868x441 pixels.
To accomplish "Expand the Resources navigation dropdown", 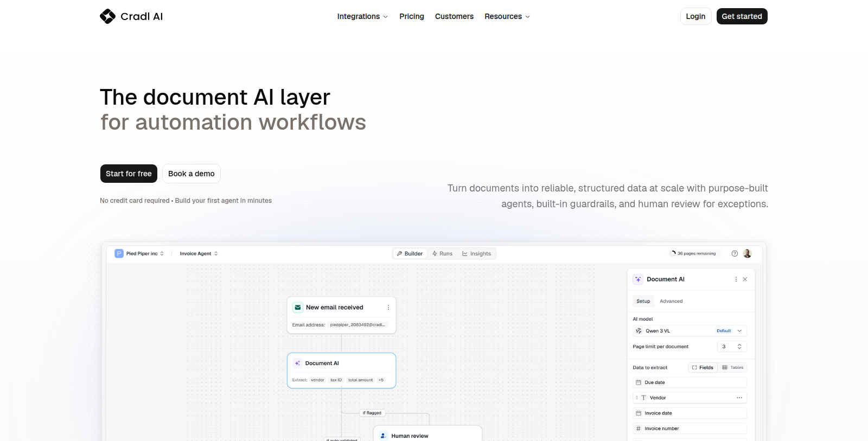I will point(507,16).
